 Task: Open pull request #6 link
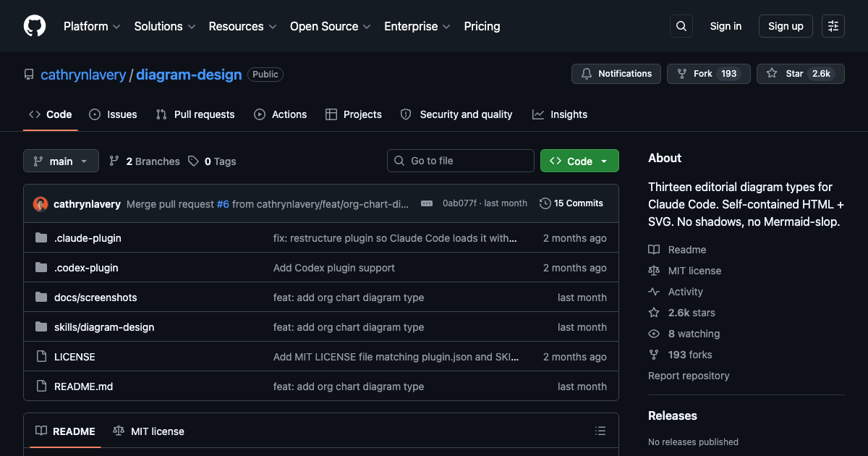(x=223, y=204)
